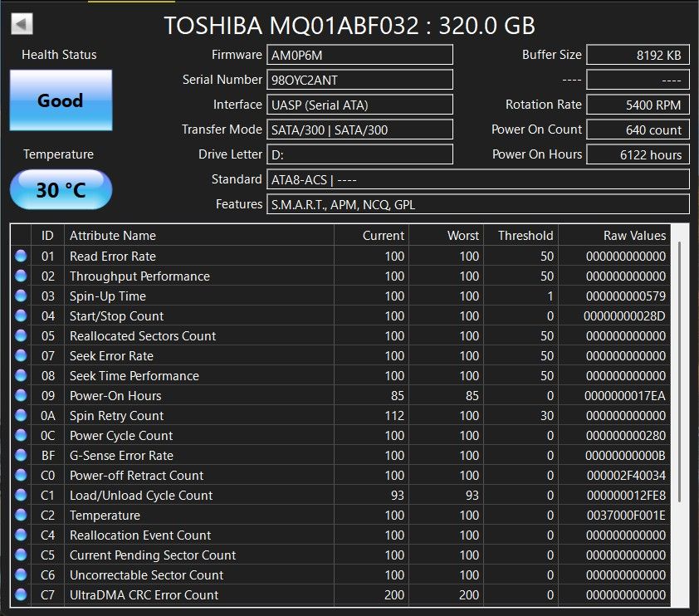The image size is (699, 616).
Task: Click the status orb for Power-On Hours
Action: click(x=21, y=395)
